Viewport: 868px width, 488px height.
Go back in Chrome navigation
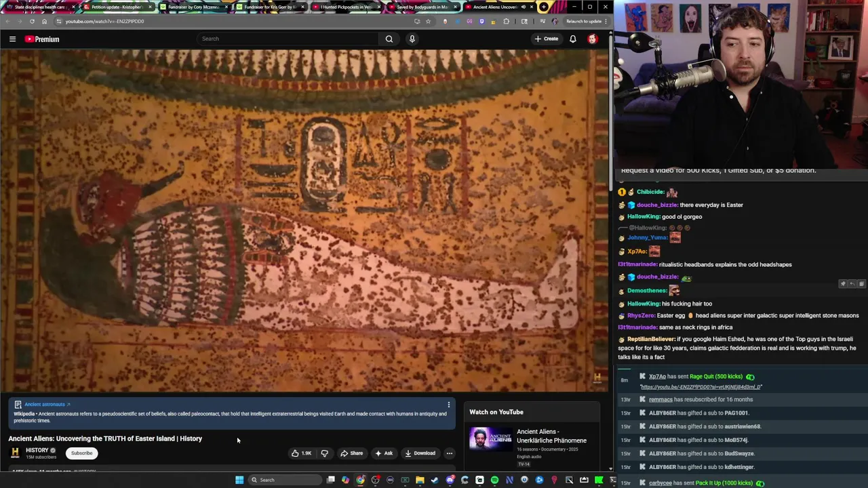tap(7, 21)
